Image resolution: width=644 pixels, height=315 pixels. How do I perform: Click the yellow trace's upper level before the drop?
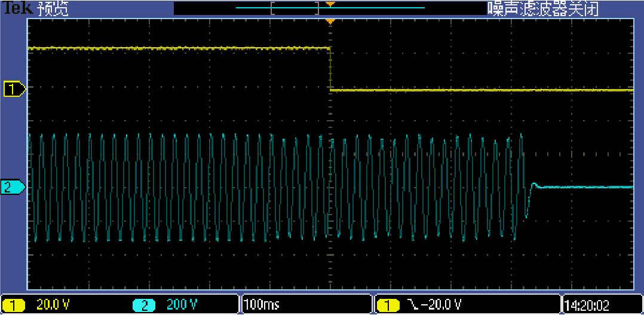tap(179, 47)
